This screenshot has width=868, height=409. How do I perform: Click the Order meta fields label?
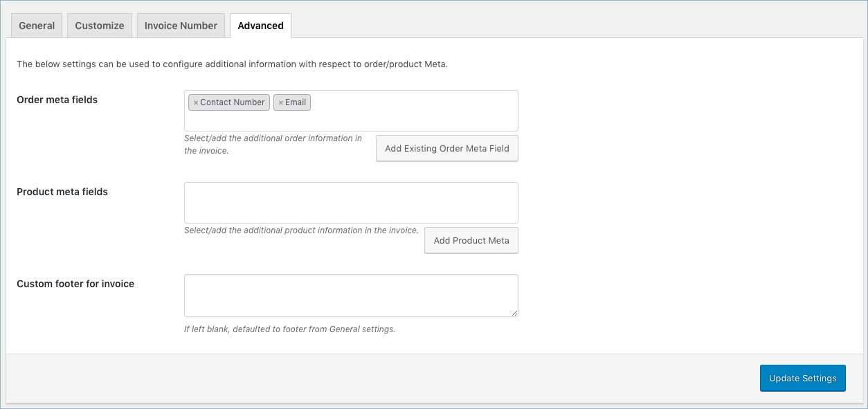click(x=57, y=100)
